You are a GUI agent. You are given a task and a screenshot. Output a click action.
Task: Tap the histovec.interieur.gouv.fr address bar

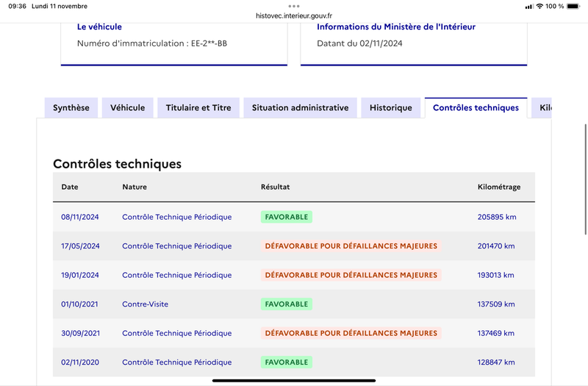[293, 15]
